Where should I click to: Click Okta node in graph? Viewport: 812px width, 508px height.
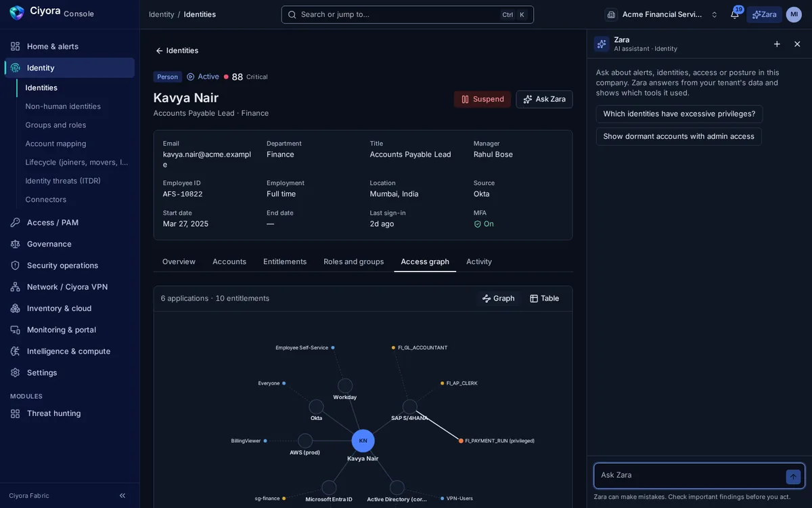[316, 407]
